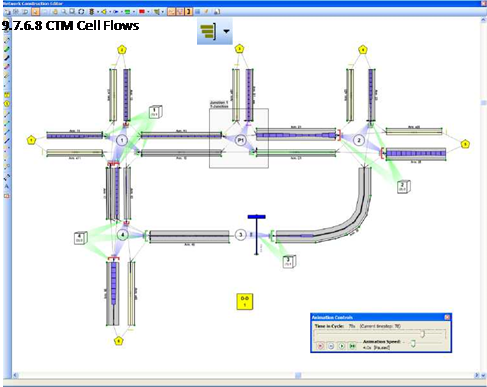Viewport: 487px width, 387px height.
Task: Click the rightmost yellow pentagon zone
Action: (465, 144)
